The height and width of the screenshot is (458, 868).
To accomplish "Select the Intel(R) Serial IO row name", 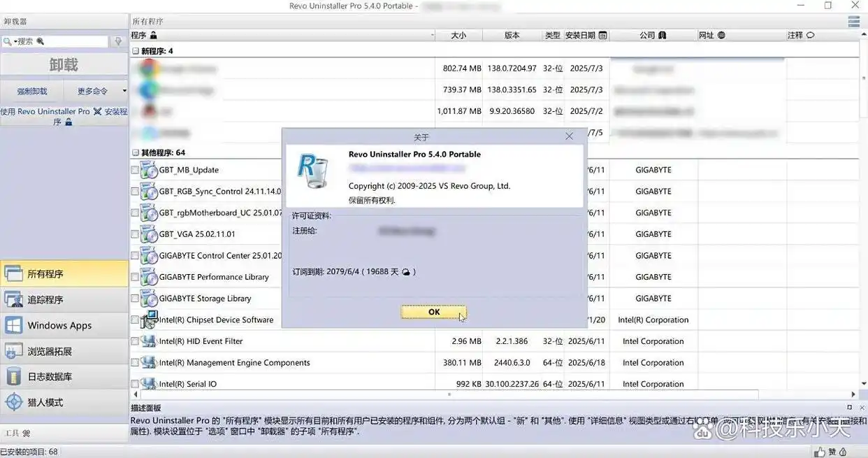I will coord(188,384).
